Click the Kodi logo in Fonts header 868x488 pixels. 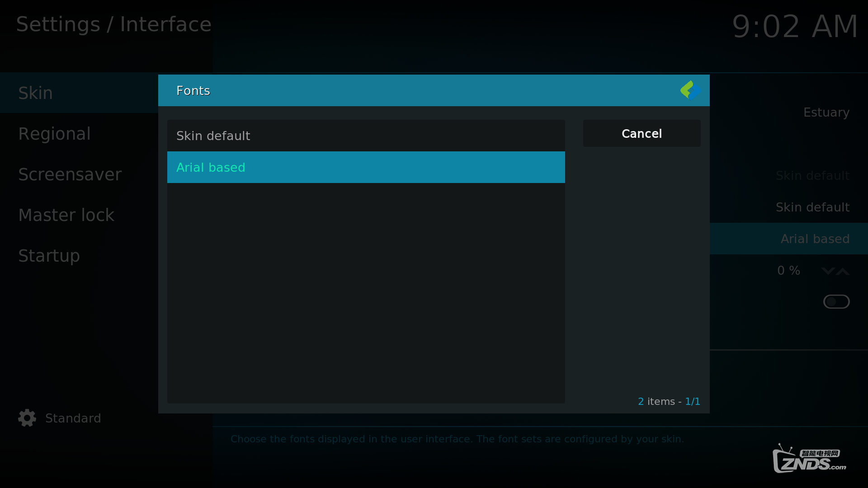tap(690, 90)
